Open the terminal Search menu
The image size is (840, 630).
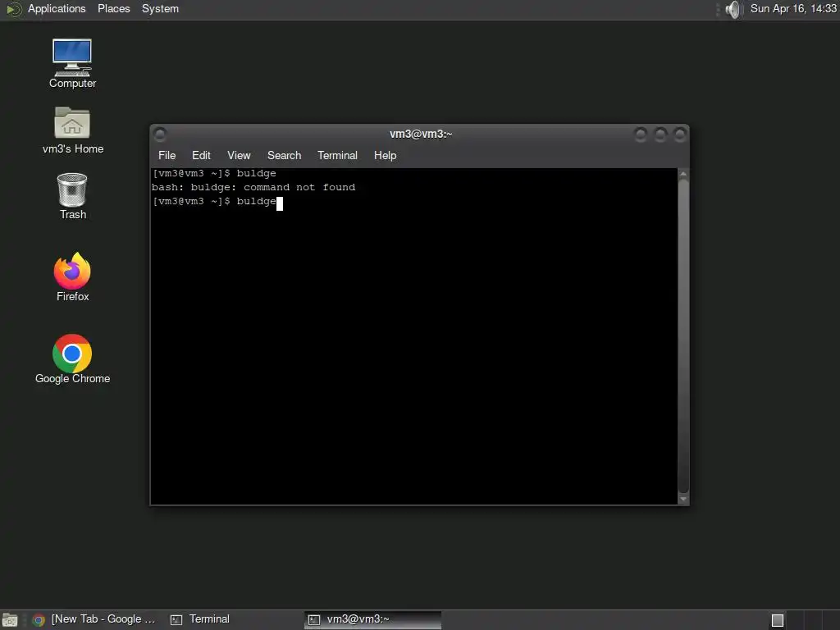point(284,155)
